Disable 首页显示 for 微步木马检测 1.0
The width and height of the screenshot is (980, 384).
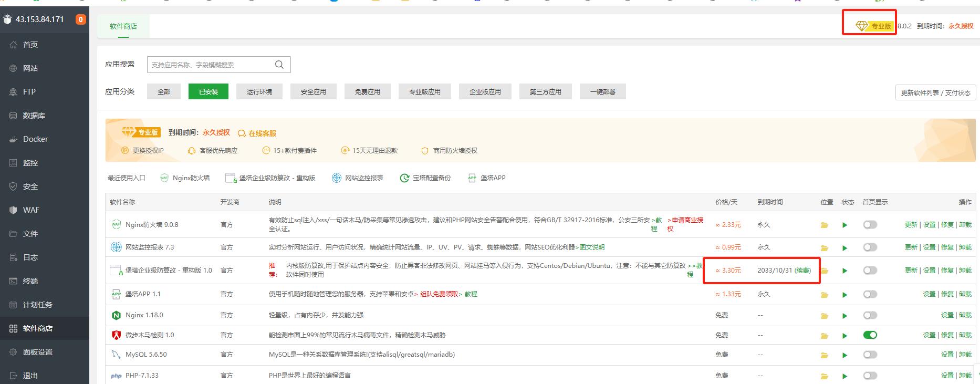(x=870, y=335)
